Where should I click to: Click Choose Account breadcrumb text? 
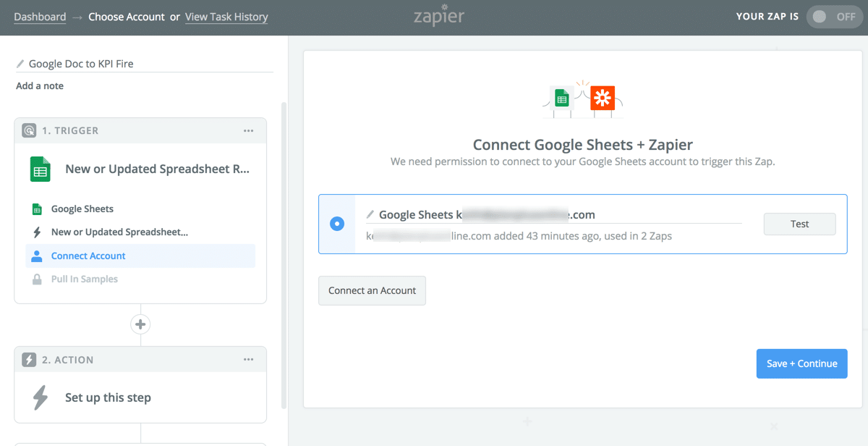127,17
